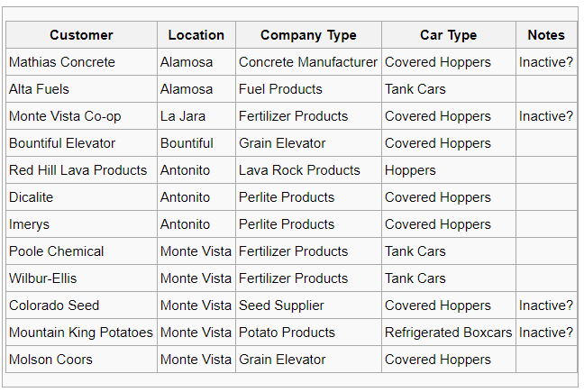Screen dimensions: 584x392
Task: Click the Notes column header
Action: coord(546,35)
